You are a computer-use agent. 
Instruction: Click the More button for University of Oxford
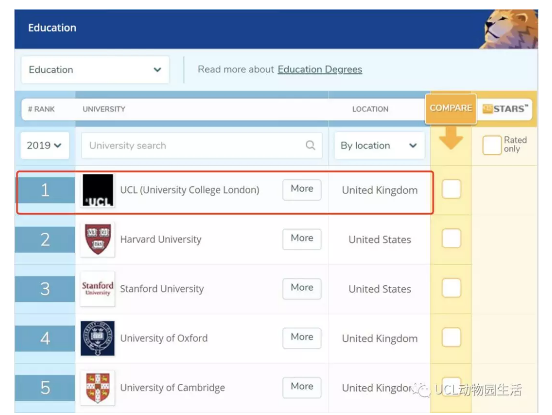(302, 338)
